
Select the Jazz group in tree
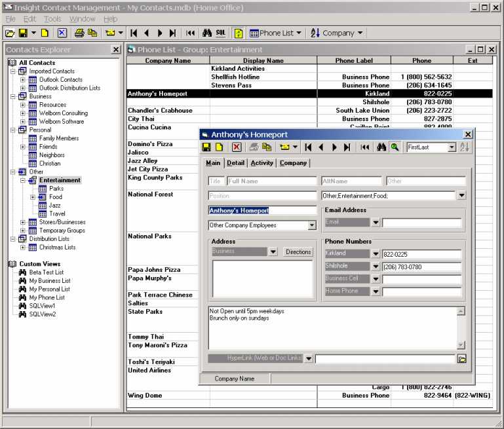[54, 205]
